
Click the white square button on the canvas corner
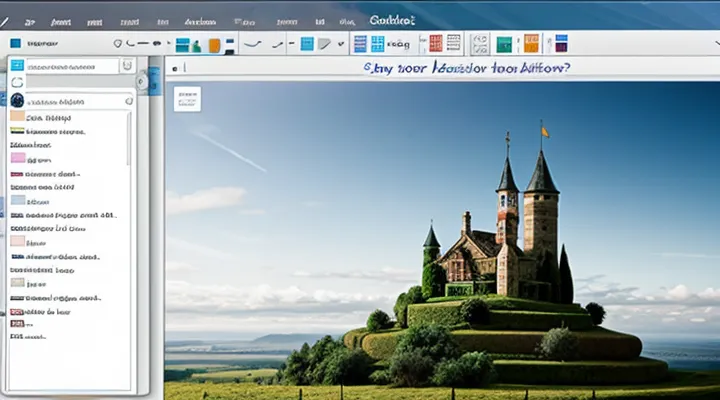(187, 98)
